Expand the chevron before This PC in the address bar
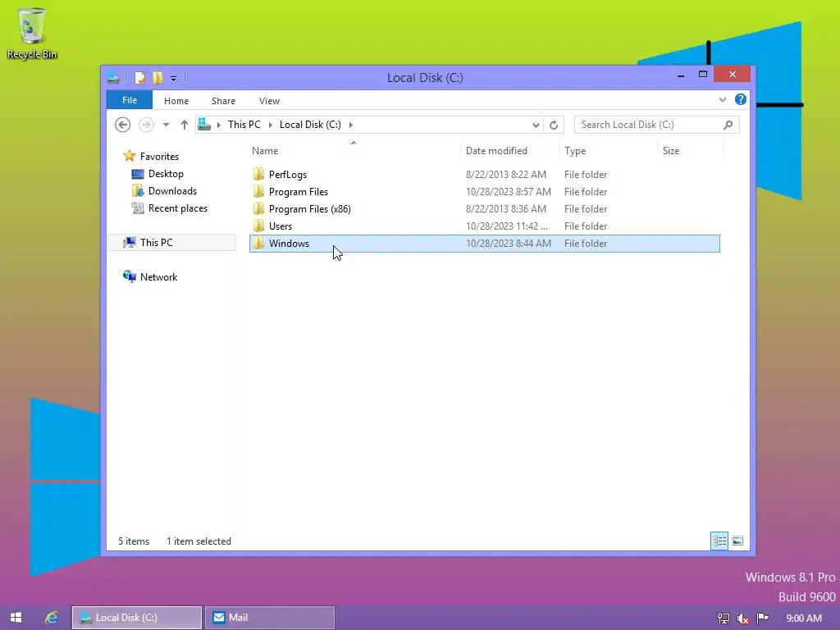This screenshot has width=840, height=630. (x=218, y=125)
